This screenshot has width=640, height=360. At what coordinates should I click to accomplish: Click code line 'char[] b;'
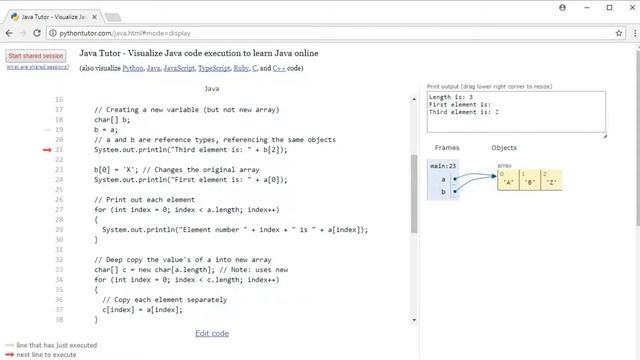112,120
